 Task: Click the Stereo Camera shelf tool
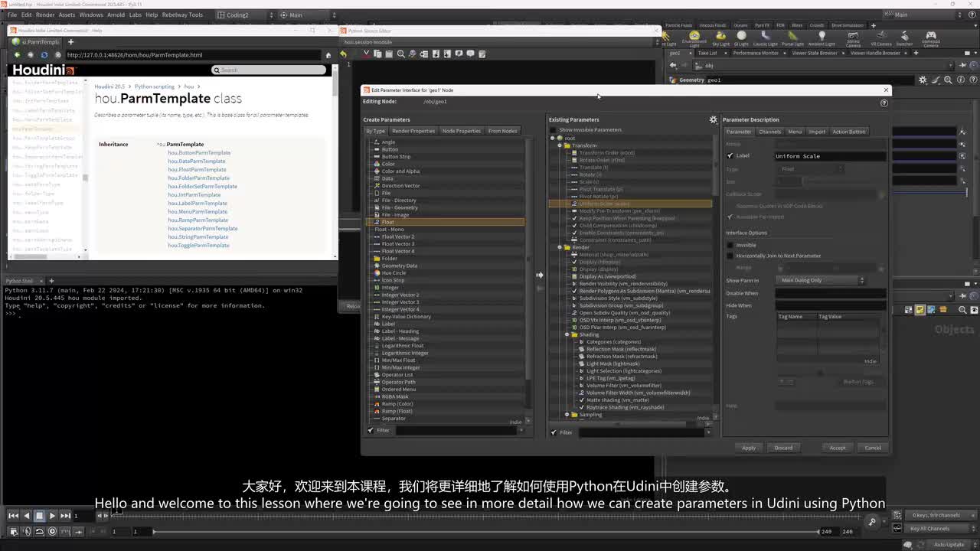coord(853,38)
